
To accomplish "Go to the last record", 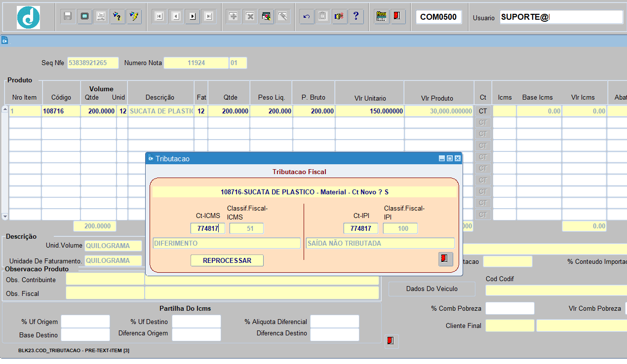I will [209, 16].
